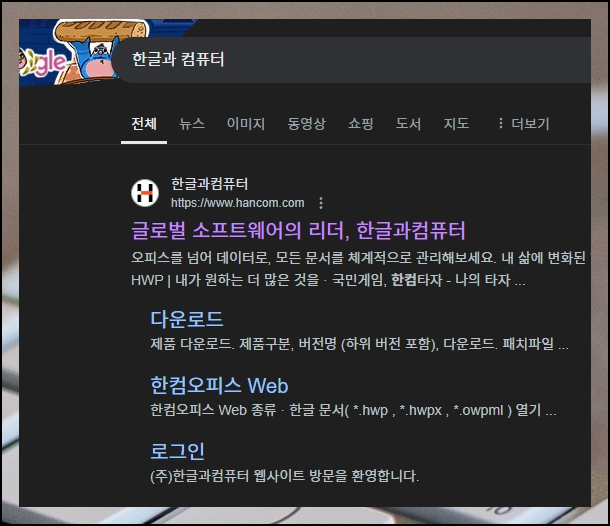Open the 한컴오피스 Web sitelink
The height and width of the screenshot is (526, 610).
219,385
